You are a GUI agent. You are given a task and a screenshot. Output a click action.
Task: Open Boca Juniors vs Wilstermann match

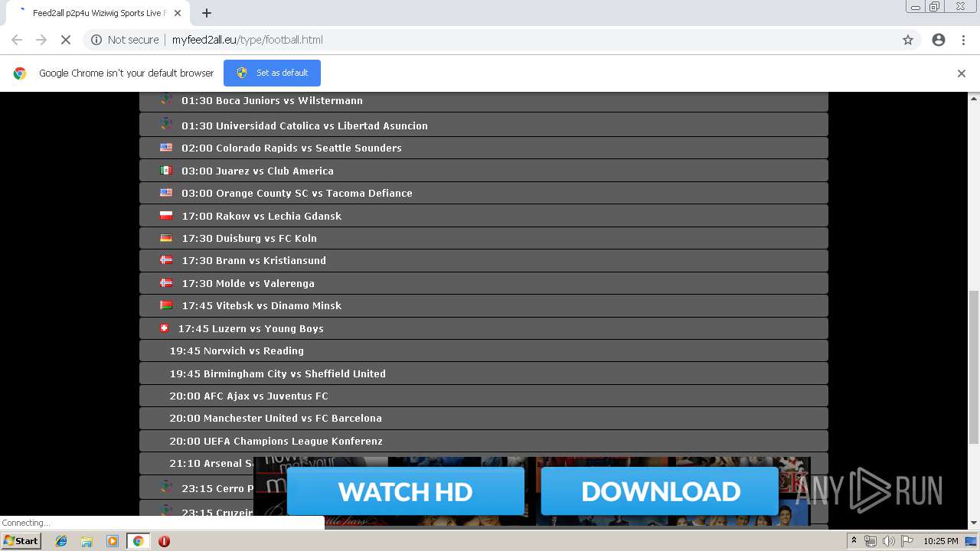tap(272, 100)
